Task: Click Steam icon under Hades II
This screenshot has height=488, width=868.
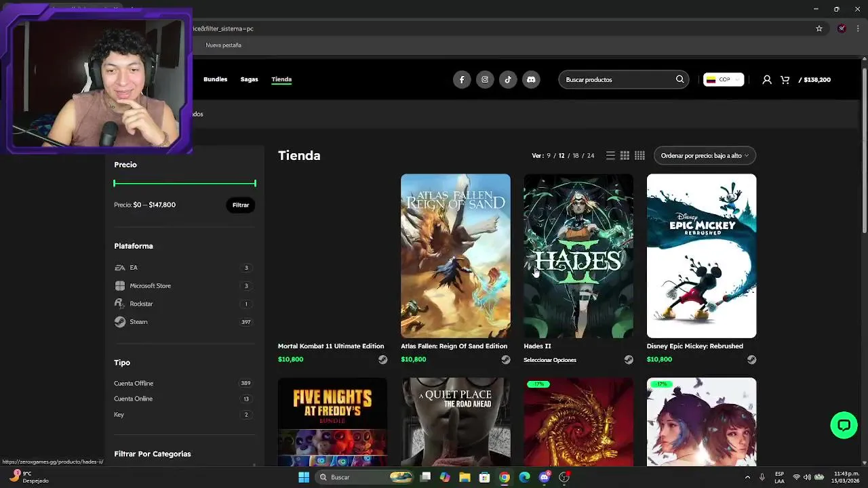Action: [629, 359]
